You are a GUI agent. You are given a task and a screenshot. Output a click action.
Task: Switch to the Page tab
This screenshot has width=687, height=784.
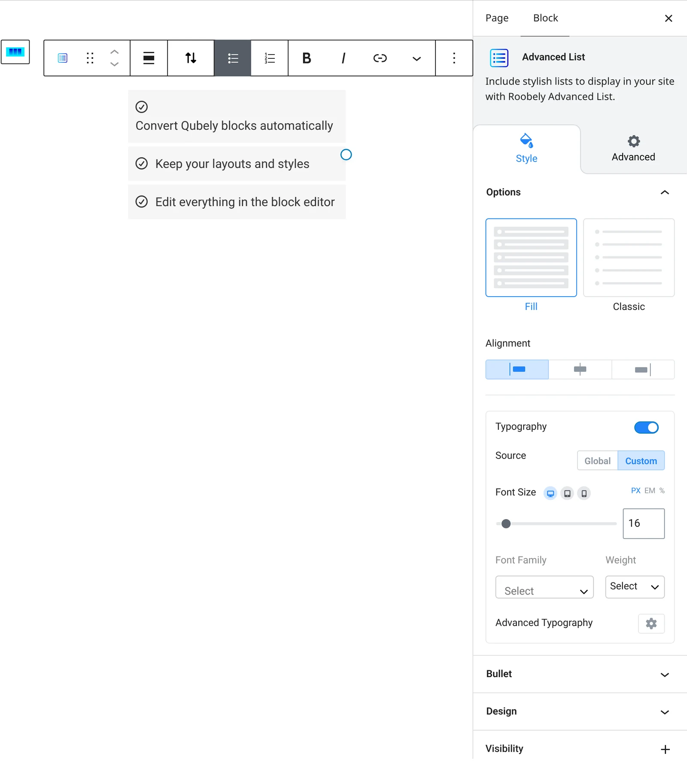click(x=497, y=18)
